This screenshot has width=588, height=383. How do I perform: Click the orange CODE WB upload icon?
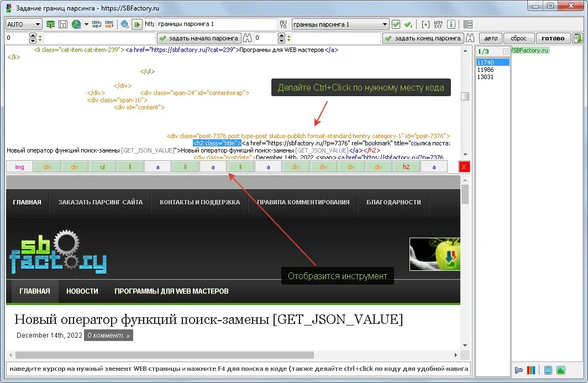(x=109, y=24)
